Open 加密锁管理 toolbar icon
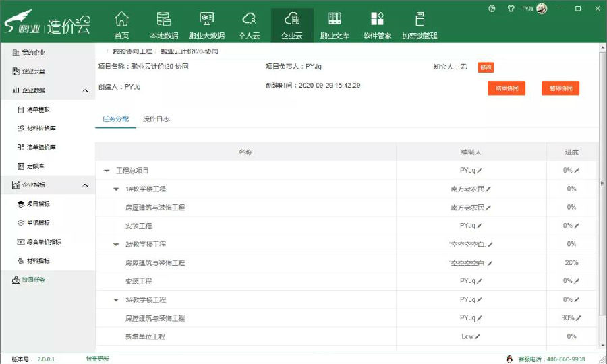607x364 pixels. click(420, 25)
